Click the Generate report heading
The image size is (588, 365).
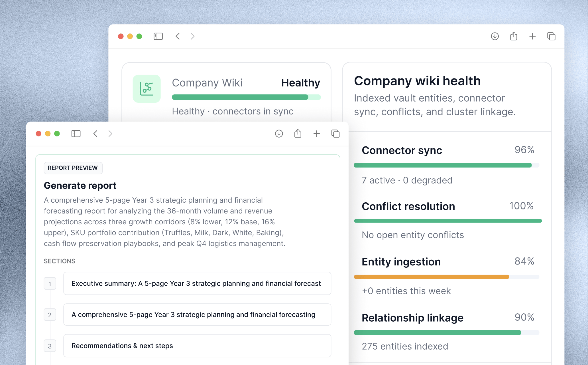(x=80, y=185)
